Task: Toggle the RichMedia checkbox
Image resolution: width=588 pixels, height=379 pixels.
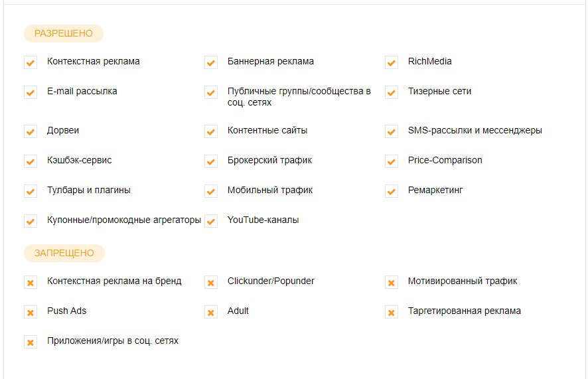Action: pyautogui.click(x=392, y=62)
